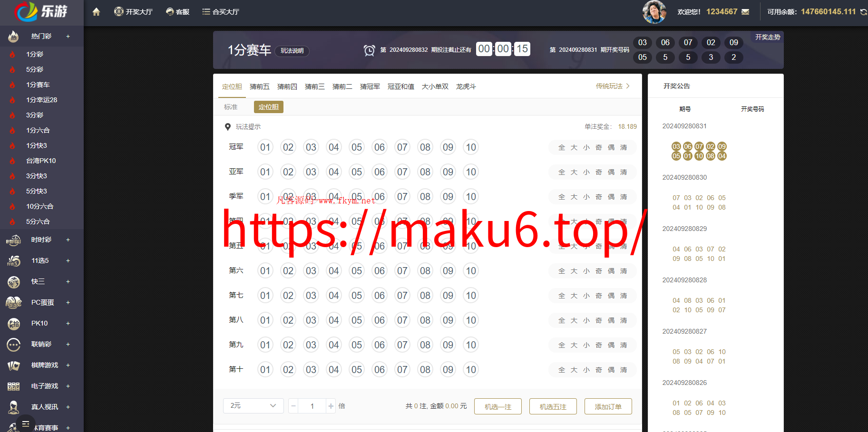Open the mail envelope icon
Image resolution: width=868 pixels, height=432 pixels.
[x=745, y=12]
